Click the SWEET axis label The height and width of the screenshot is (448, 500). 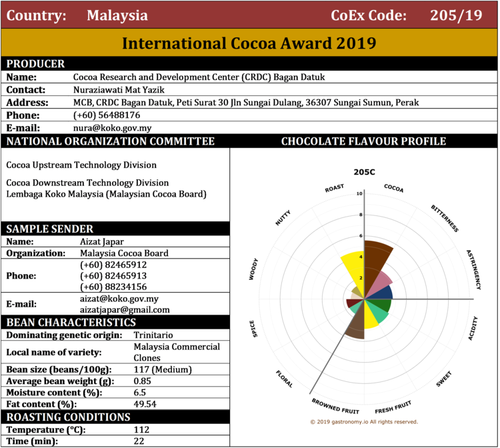pos(444,379)
